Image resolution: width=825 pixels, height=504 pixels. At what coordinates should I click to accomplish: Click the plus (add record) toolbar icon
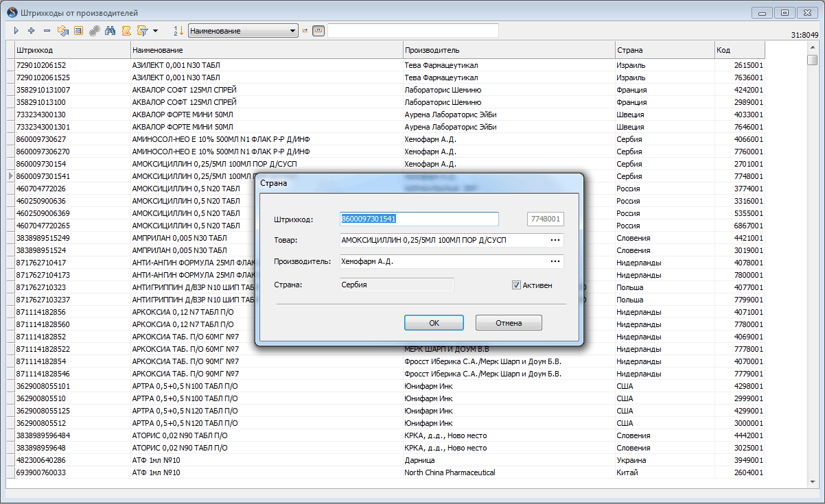(x=32, y=31)
